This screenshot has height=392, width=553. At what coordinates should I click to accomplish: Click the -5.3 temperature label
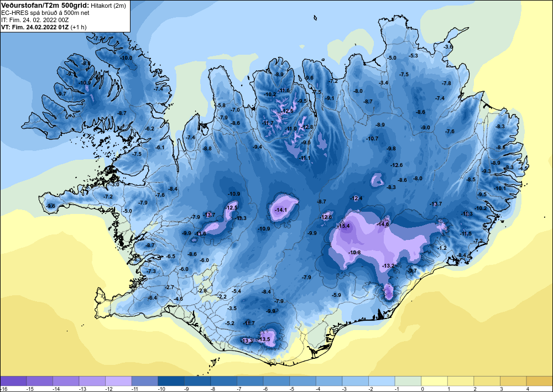pos(413,56)
